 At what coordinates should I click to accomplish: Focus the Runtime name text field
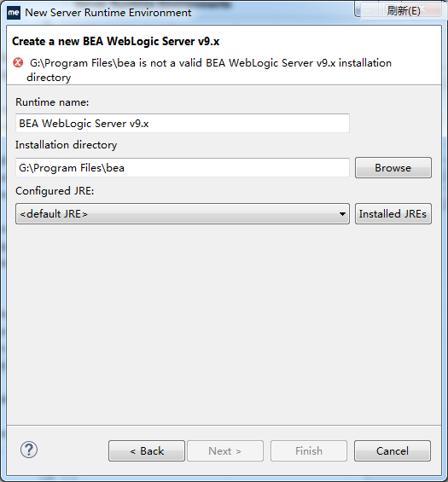click(183, 123)
